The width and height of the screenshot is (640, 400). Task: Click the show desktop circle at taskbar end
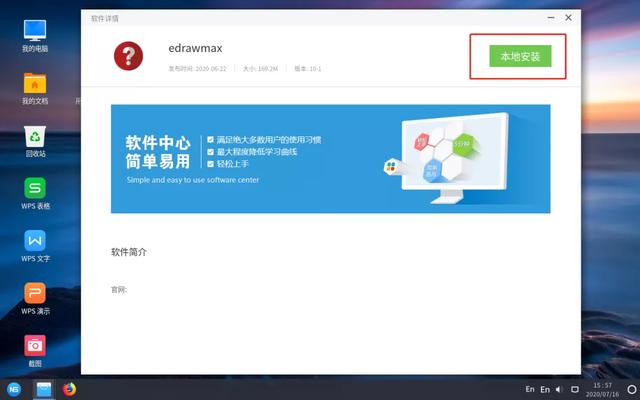click(632, 389)
